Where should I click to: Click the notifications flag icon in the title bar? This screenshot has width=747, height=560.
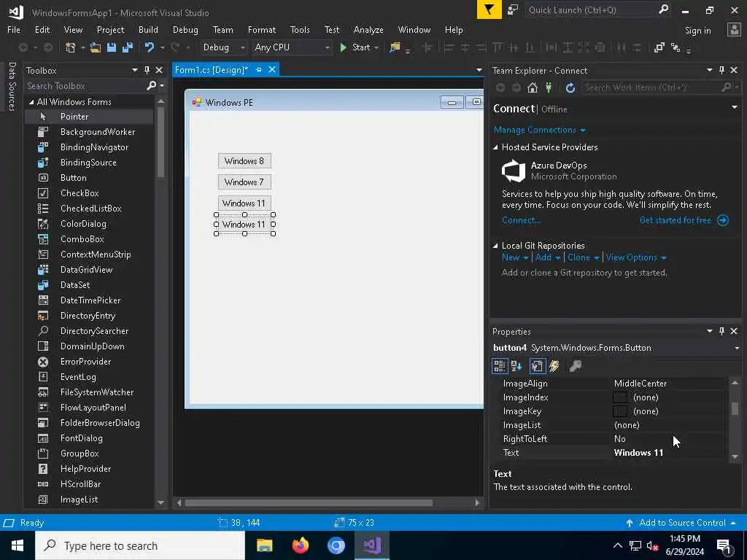tap(489, 9)
